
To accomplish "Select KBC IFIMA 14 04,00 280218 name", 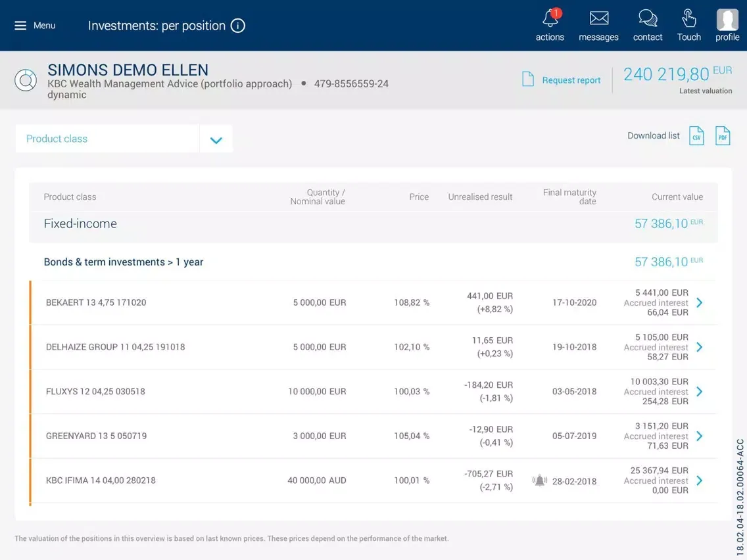I will (101, 480).
